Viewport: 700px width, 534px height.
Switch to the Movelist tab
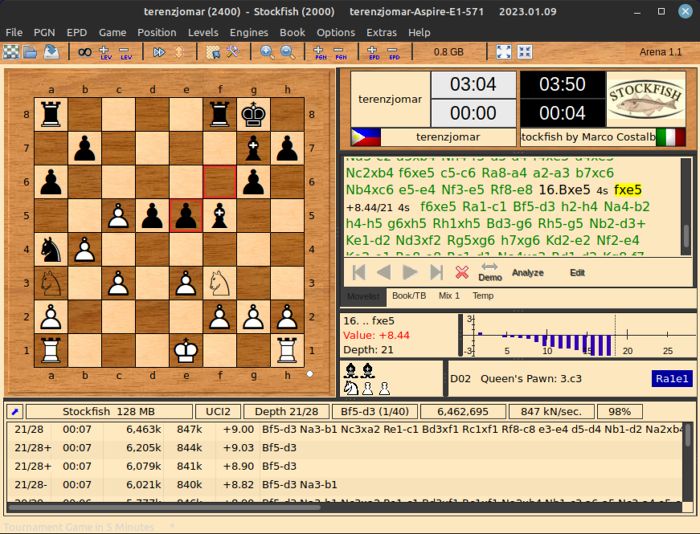coord(363,296)
